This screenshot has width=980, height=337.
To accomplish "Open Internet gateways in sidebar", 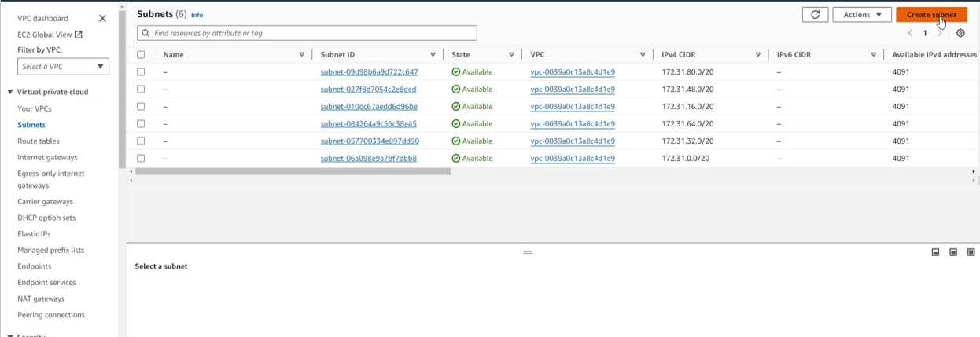I will point(47,157).
